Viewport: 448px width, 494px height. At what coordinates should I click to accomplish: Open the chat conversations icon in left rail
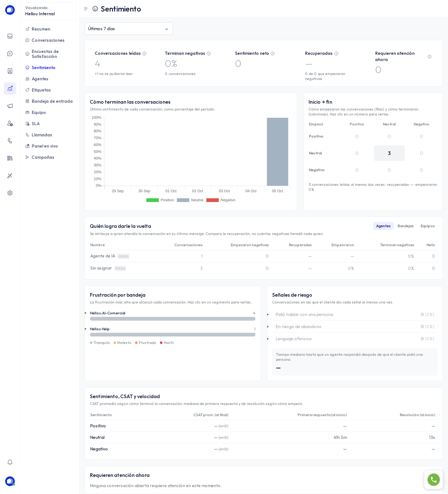click(x=10, y=53)
